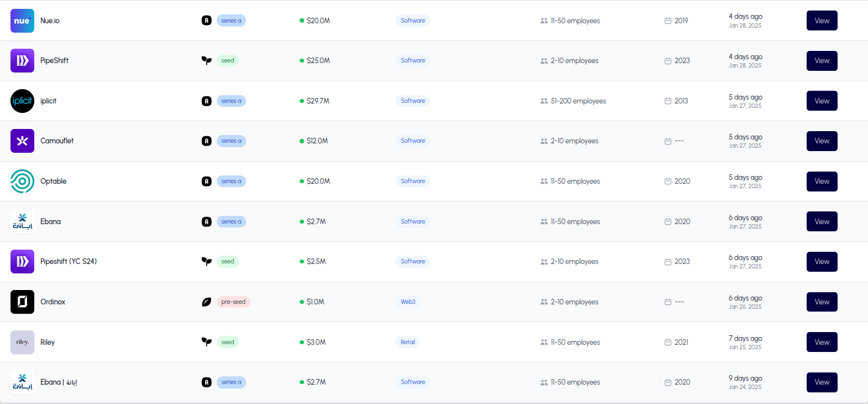Click the Riley logo thumbnail

tap(22, 342)
